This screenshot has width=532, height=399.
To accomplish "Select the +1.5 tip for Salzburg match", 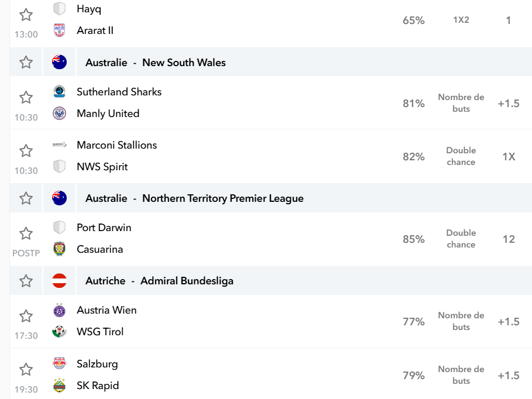I will click(508, 376).
